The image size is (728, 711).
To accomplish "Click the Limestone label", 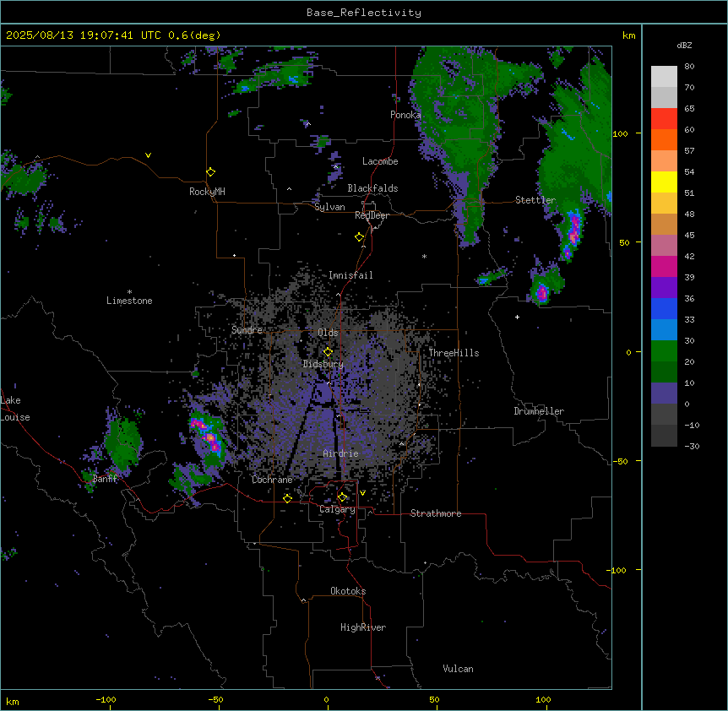I will pyautogui.click(x=129, y=301).
